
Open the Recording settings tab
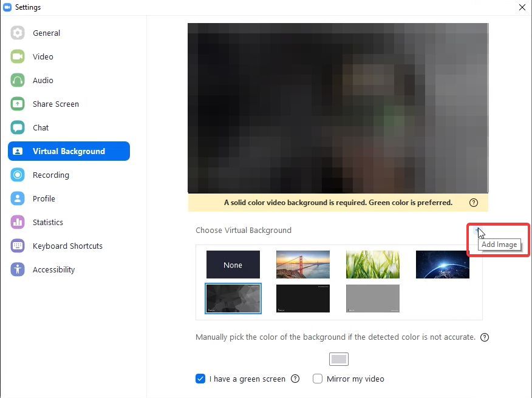click(x=51, y=175)
